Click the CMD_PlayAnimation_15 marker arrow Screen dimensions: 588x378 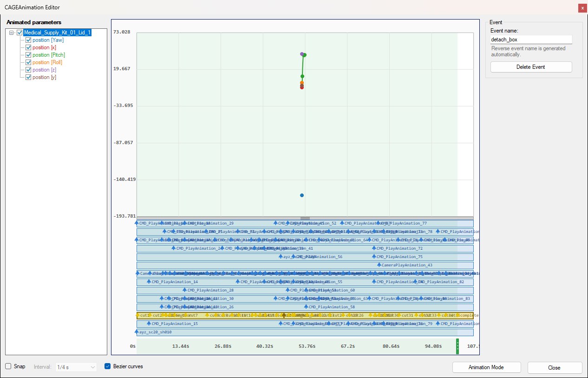pos(149,324)
